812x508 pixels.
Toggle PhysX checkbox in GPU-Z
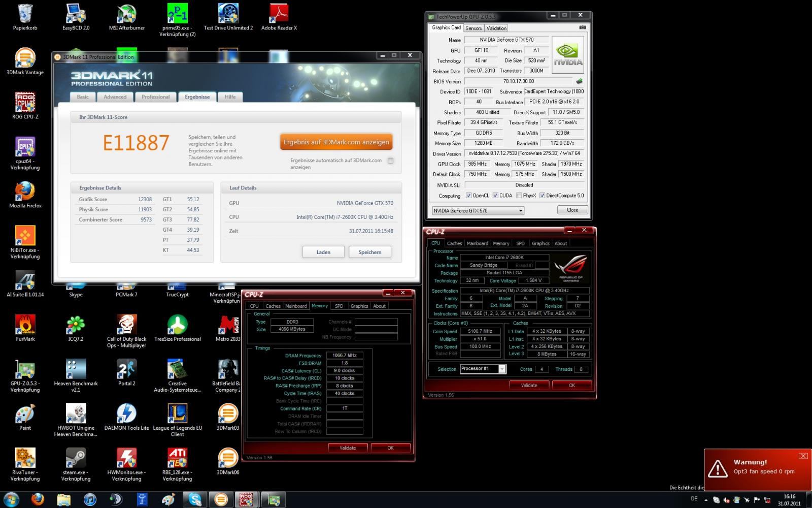point(519,196)
